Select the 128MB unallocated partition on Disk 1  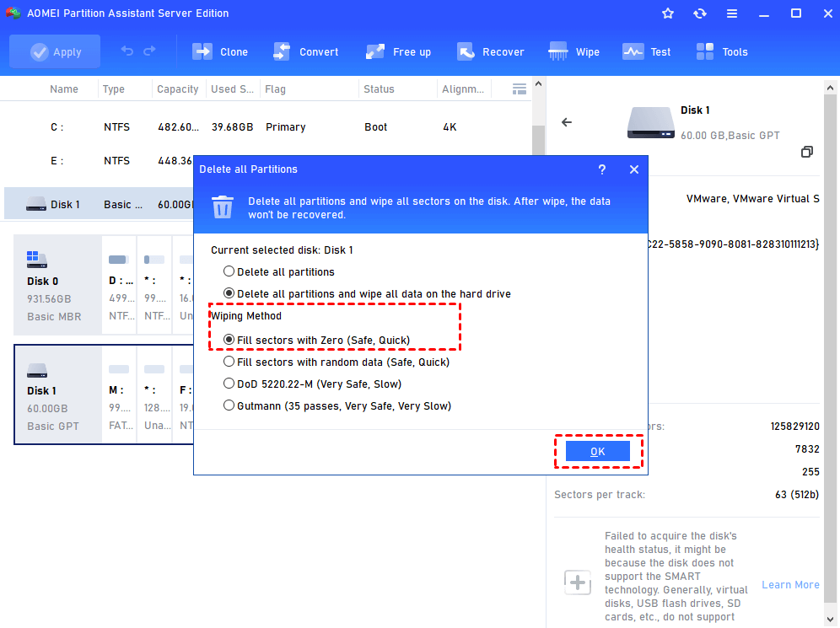[x=154, y=395]
